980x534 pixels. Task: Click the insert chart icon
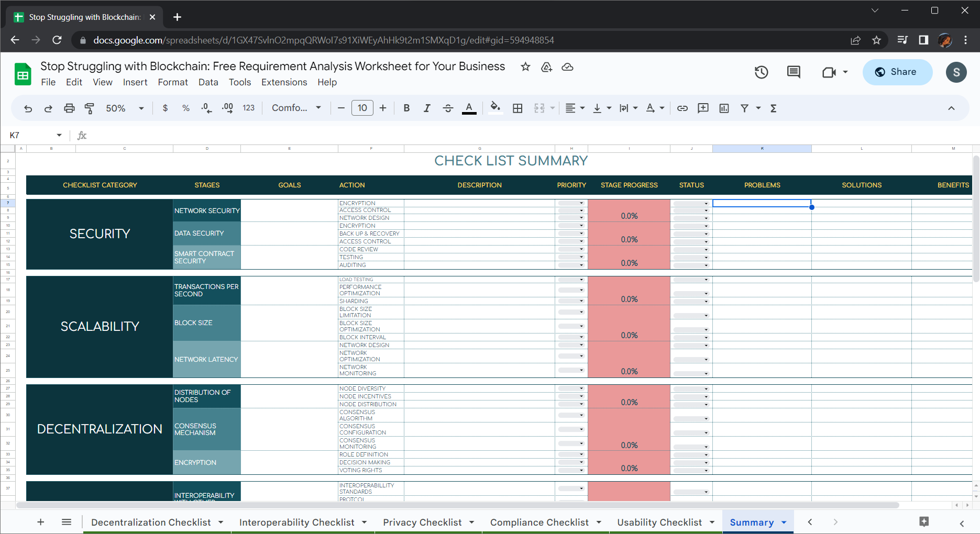tap(724, 108)
